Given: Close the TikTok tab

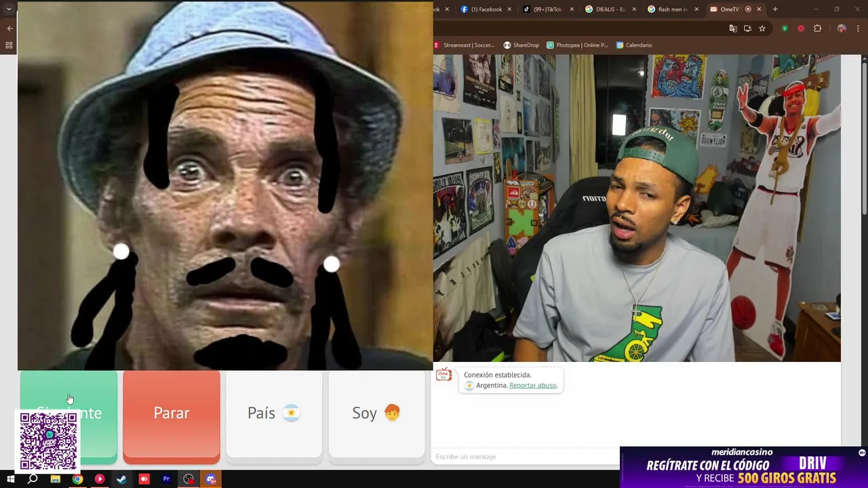Looking at the screenshot, I should pos(572,9).
